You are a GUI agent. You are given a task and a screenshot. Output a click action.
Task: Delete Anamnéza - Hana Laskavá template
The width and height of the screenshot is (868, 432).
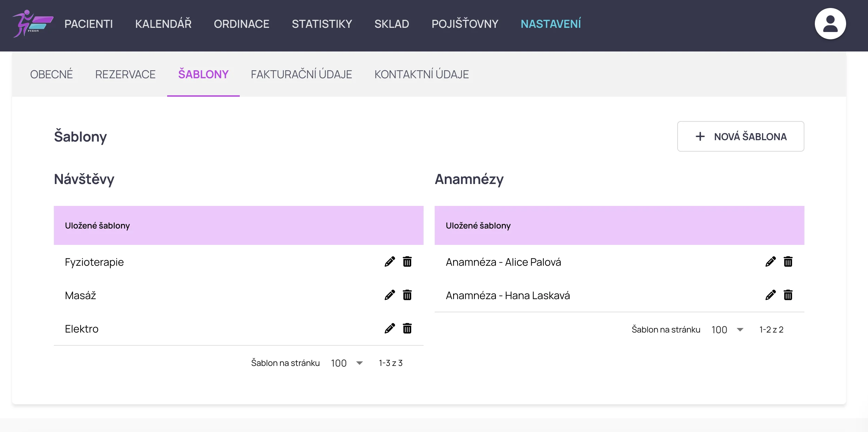pyautogui.click(x=788, y=295)
